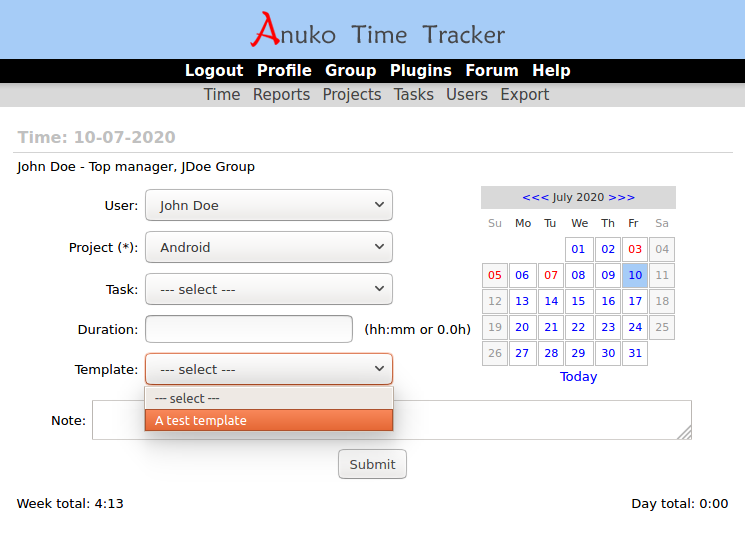
Task: Select July 27 in the calendar
Action: pos(522,354)
